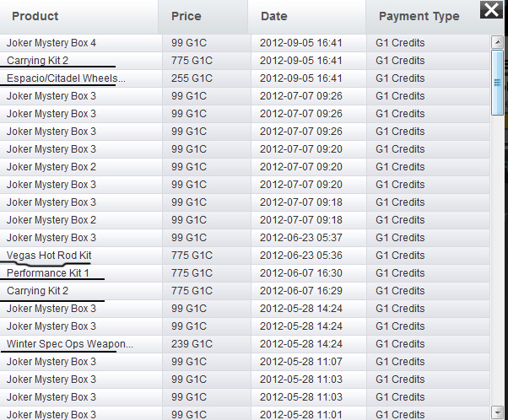
Task: Click the vertical scrollbar thumb
Action: pos(497,83)
